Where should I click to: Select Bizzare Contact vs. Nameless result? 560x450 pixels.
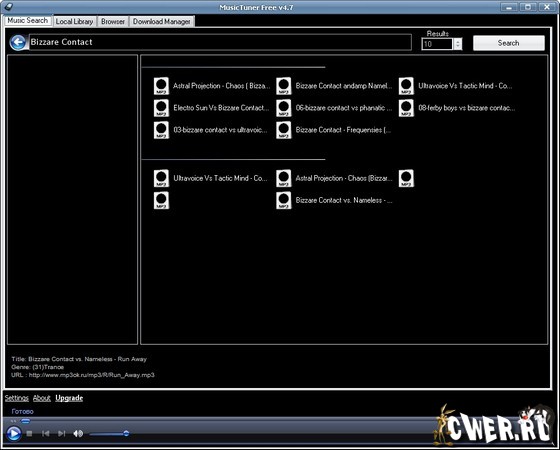pos(344,200)
